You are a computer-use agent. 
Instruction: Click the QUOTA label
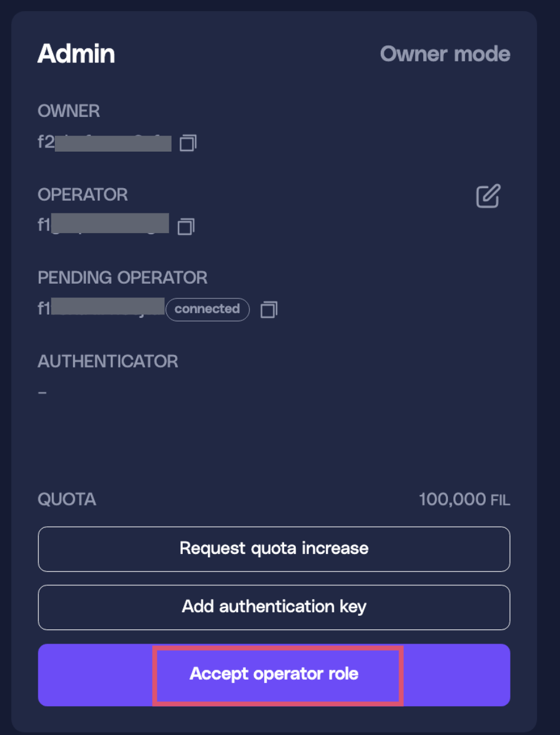point(67,500)
